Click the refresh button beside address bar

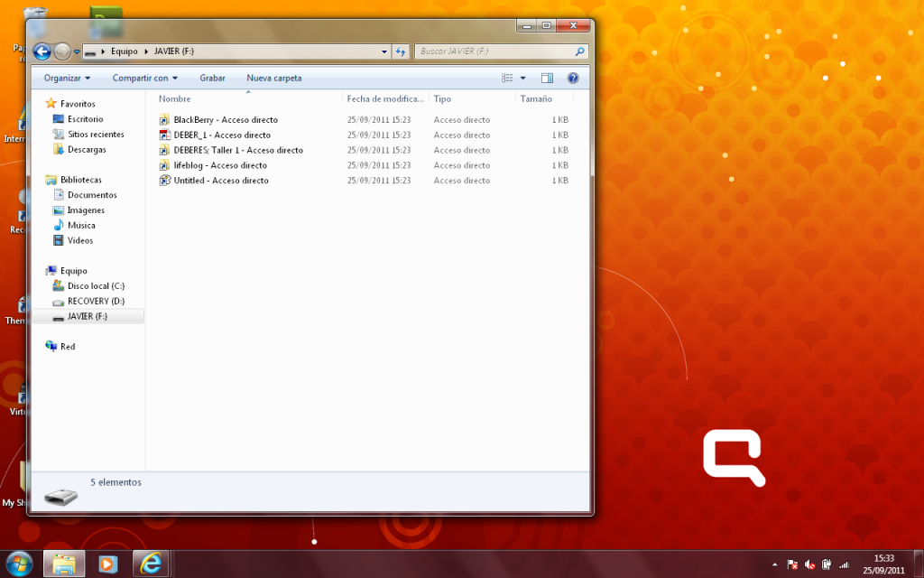tap(401, 51)
